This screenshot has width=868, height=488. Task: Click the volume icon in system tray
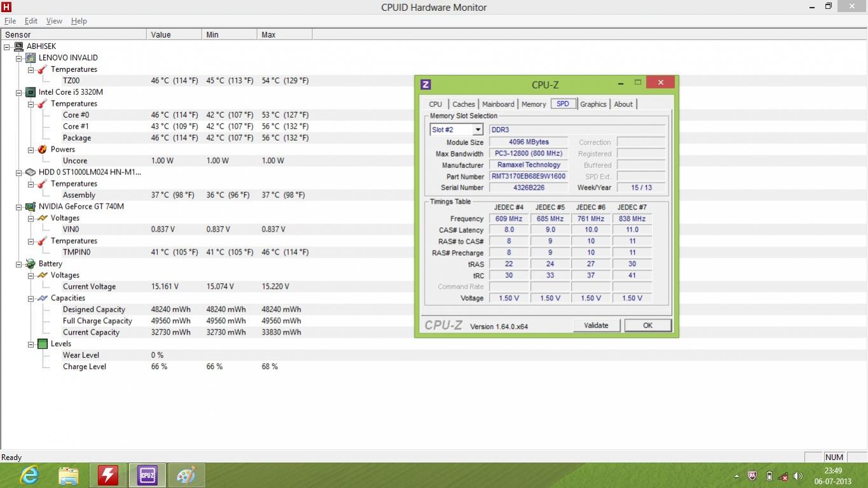(798, 476)
